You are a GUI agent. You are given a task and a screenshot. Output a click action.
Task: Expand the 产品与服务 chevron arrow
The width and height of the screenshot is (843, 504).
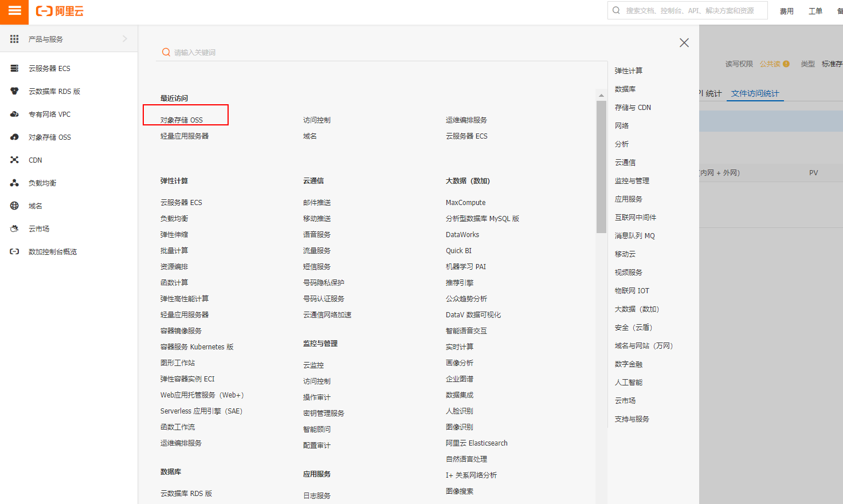125,39
